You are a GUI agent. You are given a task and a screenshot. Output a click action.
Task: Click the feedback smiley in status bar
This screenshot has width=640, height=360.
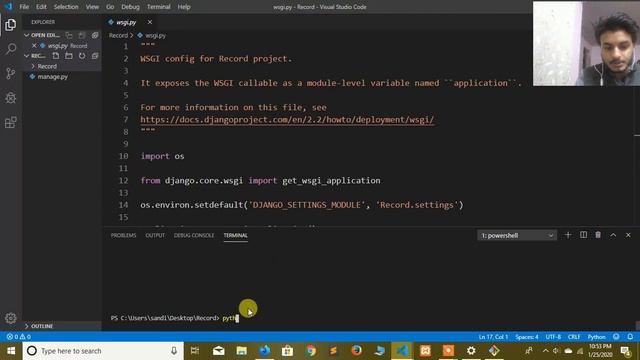[616, 337]
